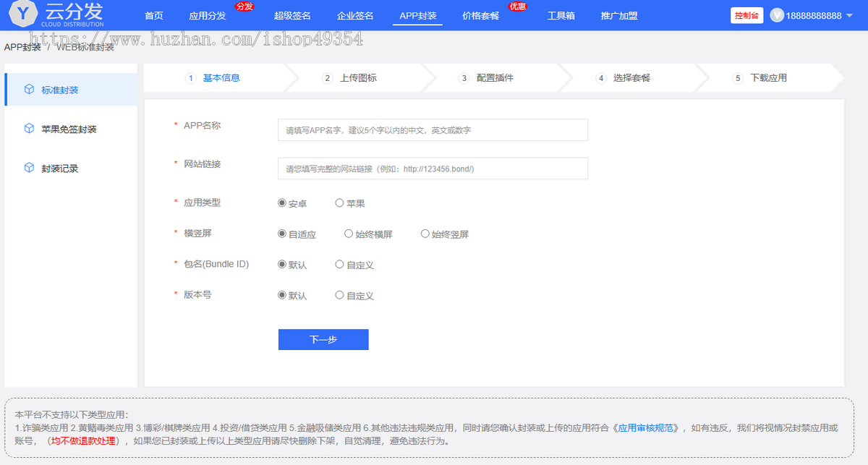Image resolution: width=868 pixels, height=465 pixels.
Task: Focus the 网站链接 input field
Action: pyautogui.click(x=433, y=168)
